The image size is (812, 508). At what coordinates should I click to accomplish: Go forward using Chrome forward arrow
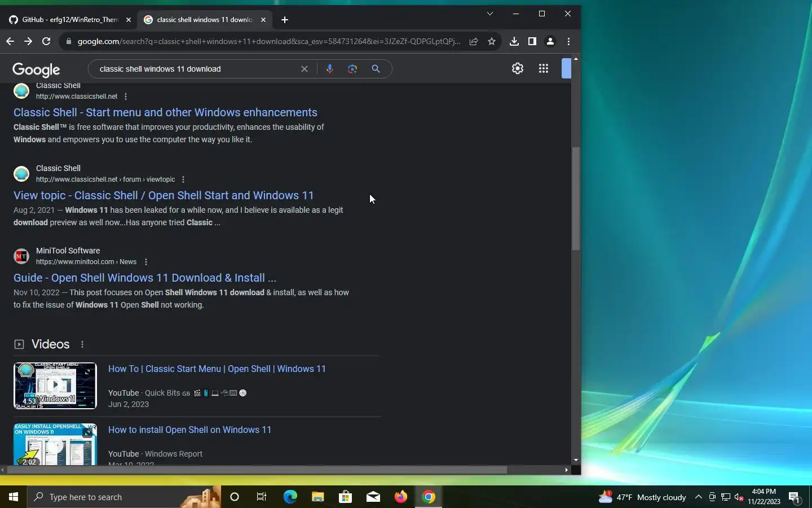point(28,41)
